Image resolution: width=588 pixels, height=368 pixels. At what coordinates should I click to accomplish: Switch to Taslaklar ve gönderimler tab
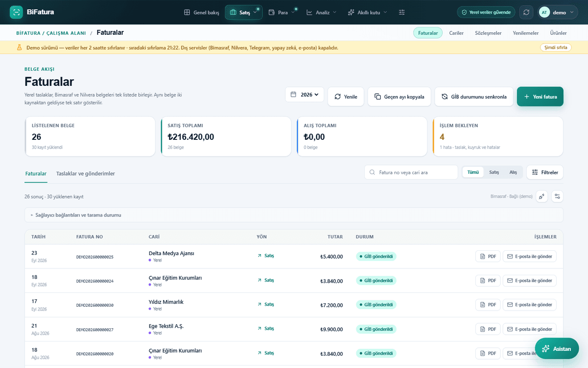point(86,174)
